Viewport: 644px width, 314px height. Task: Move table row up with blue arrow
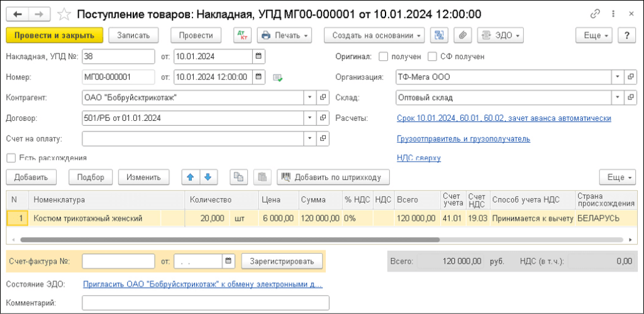click(x=190, y=177)
